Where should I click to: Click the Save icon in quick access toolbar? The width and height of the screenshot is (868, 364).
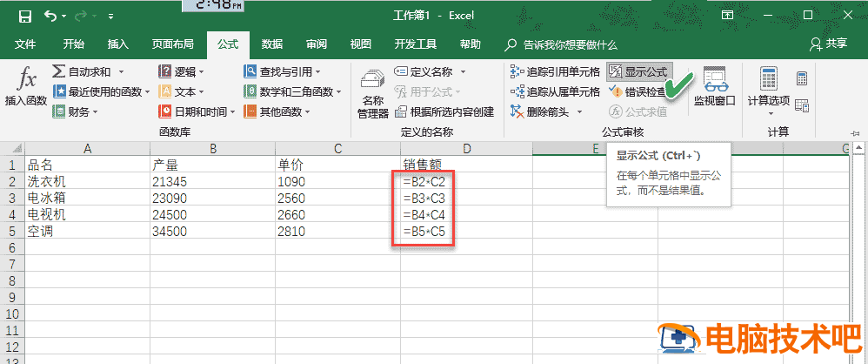[x=25, y=17]
